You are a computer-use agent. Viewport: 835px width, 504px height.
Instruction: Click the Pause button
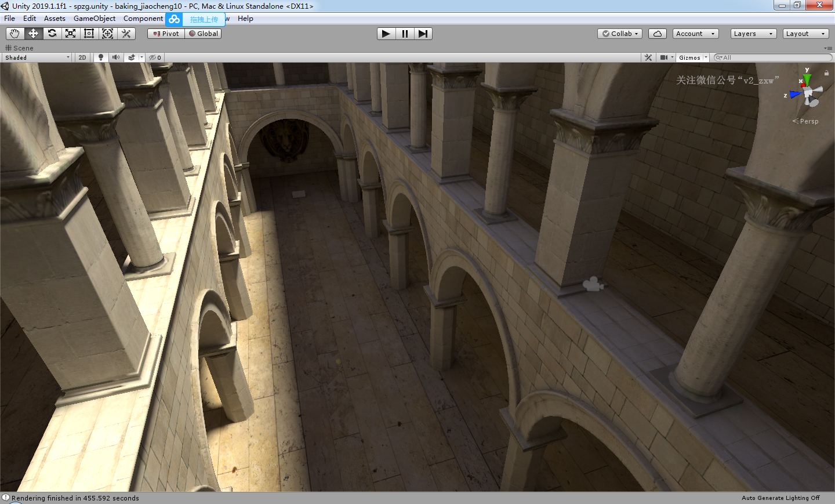tap(405, 34)
